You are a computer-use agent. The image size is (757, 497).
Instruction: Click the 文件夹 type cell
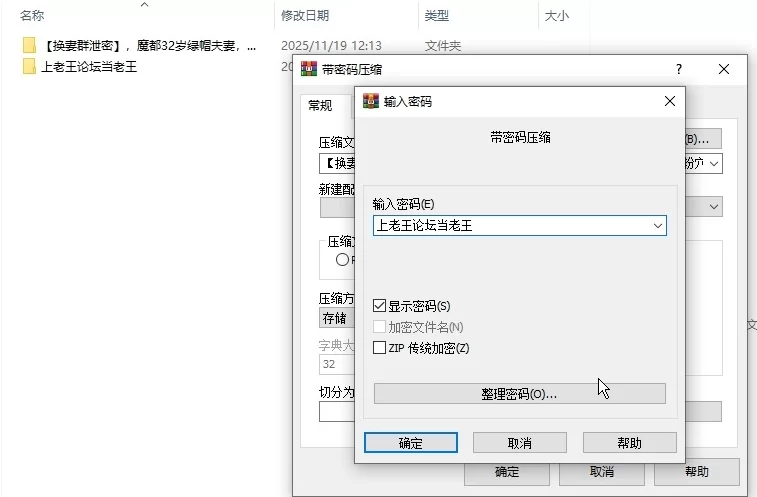coord(443,46)
